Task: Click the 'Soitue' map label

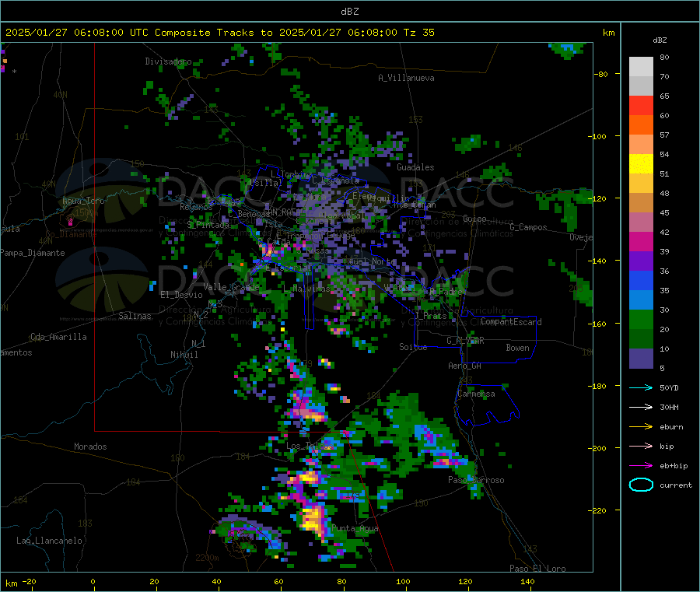Action: coord(413,347)
